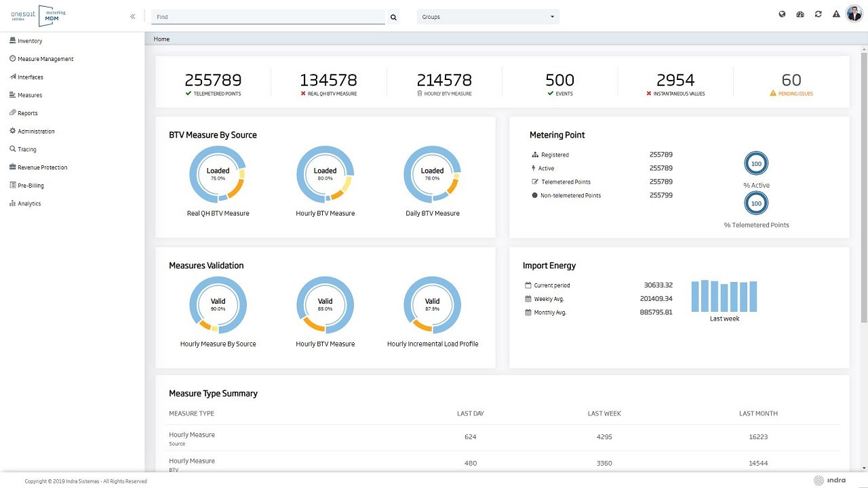Click the onesait Metering MDM logo
Screen dimensions: 868x488
point(39,16)
